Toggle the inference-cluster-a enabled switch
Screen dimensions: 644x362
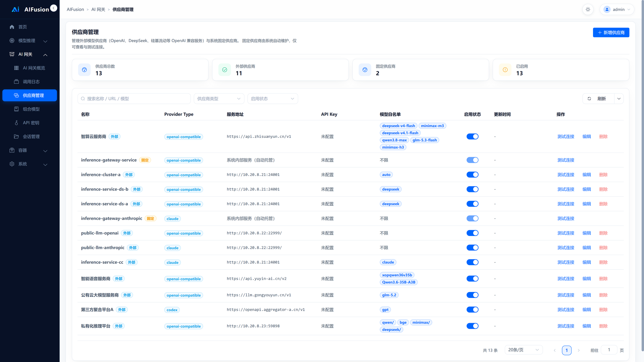click(472, 175)
